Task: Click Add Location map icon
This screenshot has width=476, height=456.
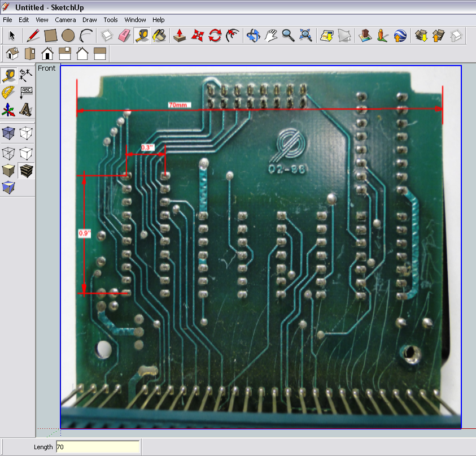Action: (x=326, y=36)
